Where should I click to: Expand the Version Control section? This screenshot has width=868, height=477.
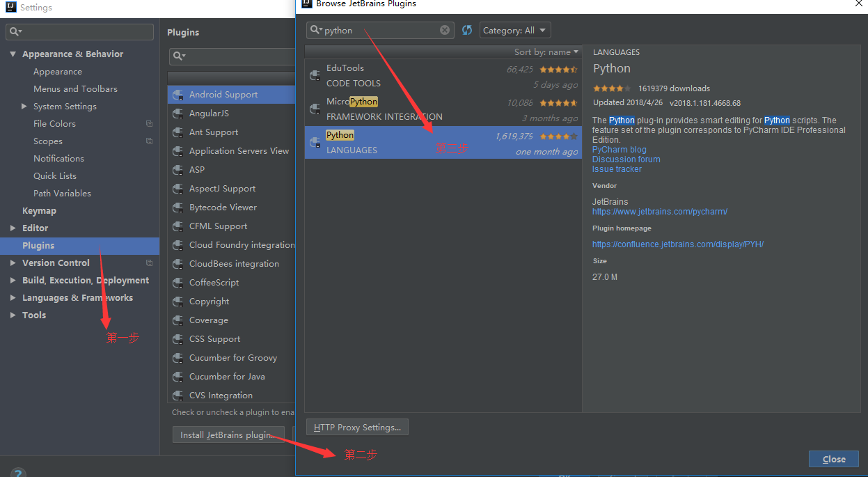tap(13, 263)
